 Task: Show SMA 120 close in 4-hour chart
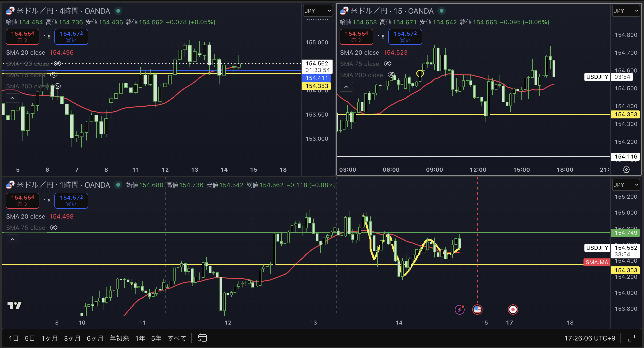click(x=57, y=64)
